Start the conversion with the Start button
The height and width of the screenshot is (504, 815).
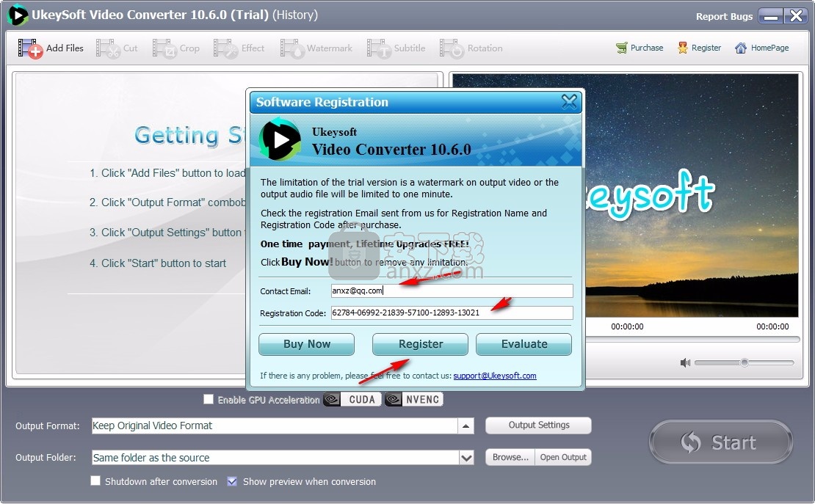pyautogui.click(x=721, y=442)
